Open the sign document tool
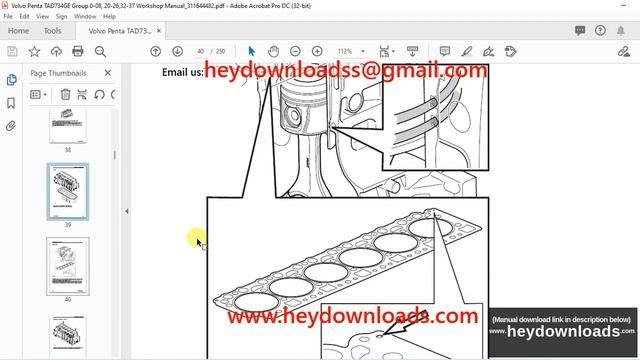640x360 pixels. click(x=489, y=51)
